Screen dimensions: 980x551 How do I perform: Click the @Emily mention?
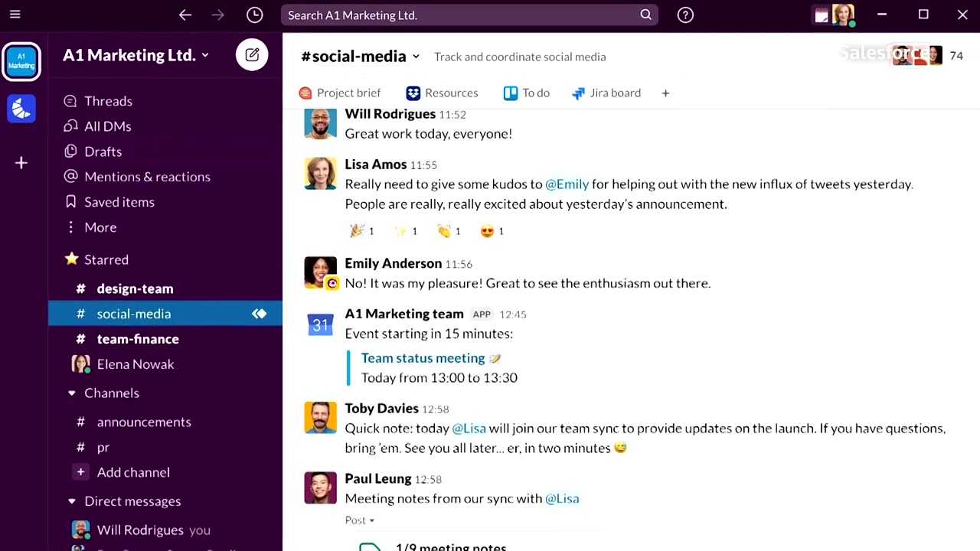tap(567, 184)
